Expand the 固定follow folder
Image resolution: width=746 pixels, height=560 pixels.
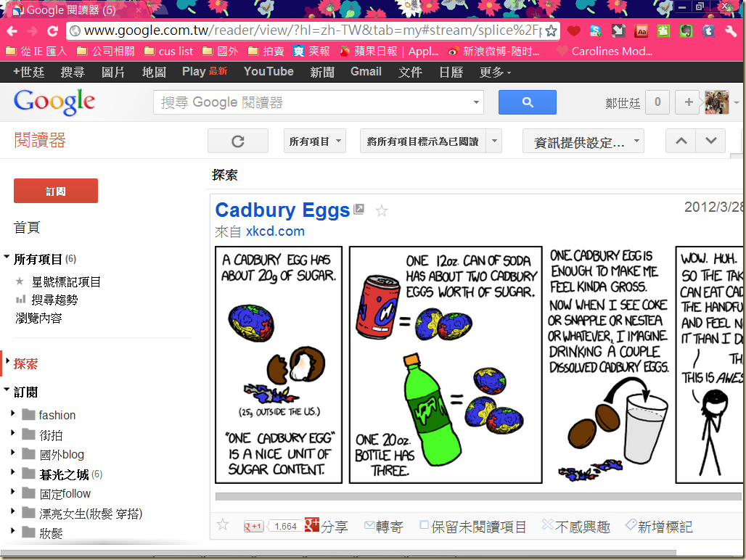tap(13, 492)
